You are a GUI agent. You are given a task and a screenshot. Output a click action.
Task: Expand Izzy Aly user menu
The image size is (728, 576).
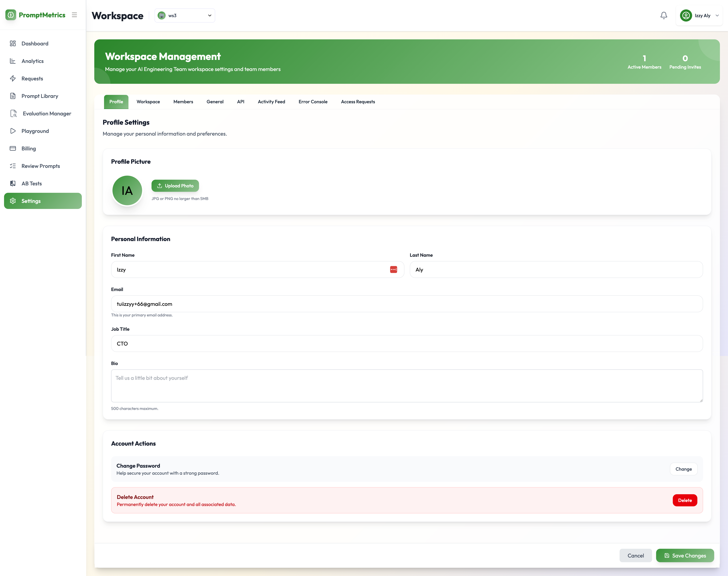[699, 15]
